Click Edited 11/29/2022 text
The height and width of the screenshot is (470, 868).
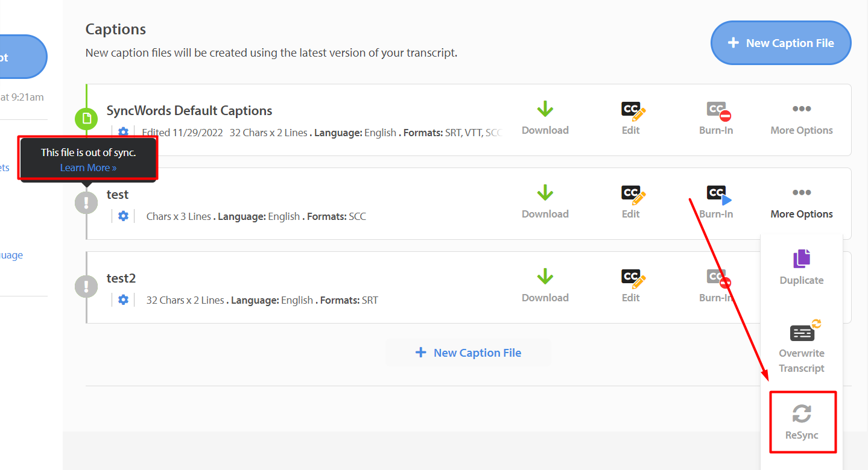182,132
